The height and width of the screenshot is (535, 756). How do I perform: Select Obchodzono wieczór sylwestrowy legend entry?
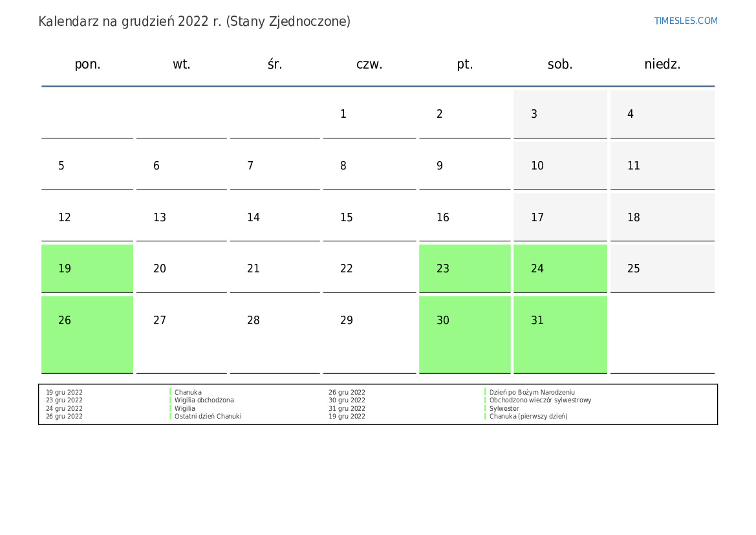click(540, 400)
